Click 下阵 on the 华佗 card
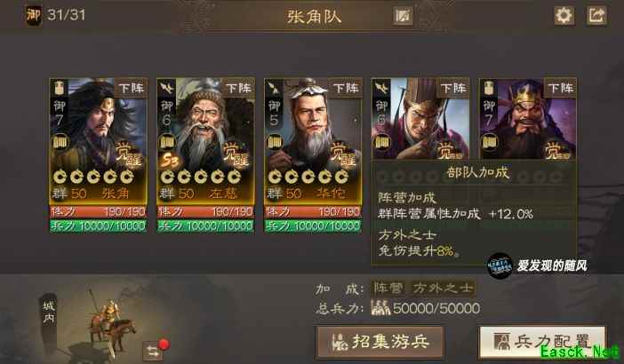This screenshot has height=364, width=624. click(347, 88)
